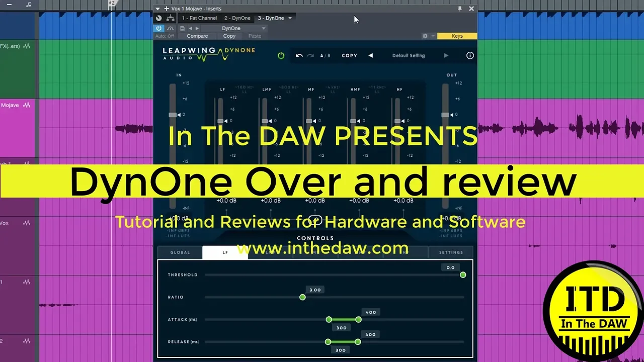Click the ~160 Hz crossover label

pyautogui.click(x=245, y=87)
